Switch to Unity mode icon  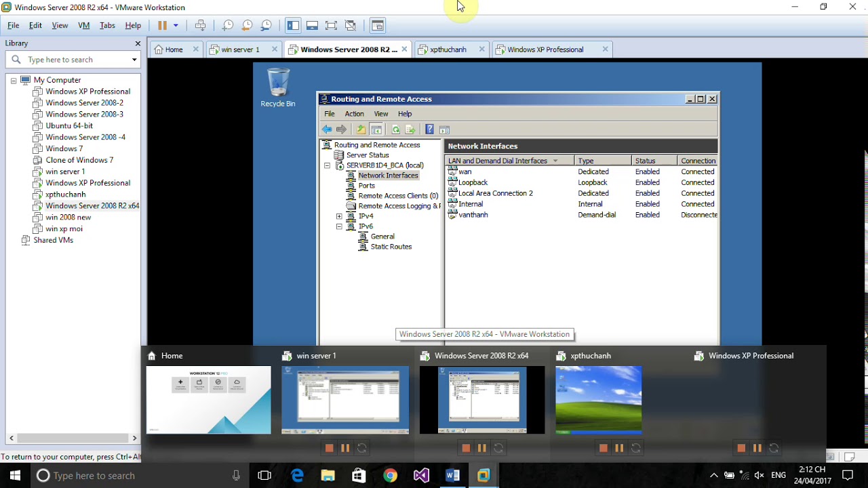click(351, 26)
